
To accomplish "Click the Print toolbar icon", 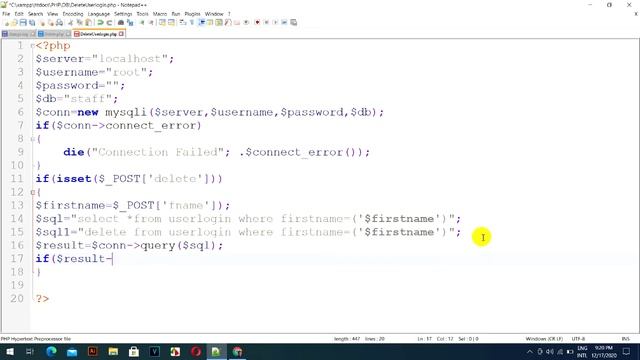I will [x=60, y=22].
